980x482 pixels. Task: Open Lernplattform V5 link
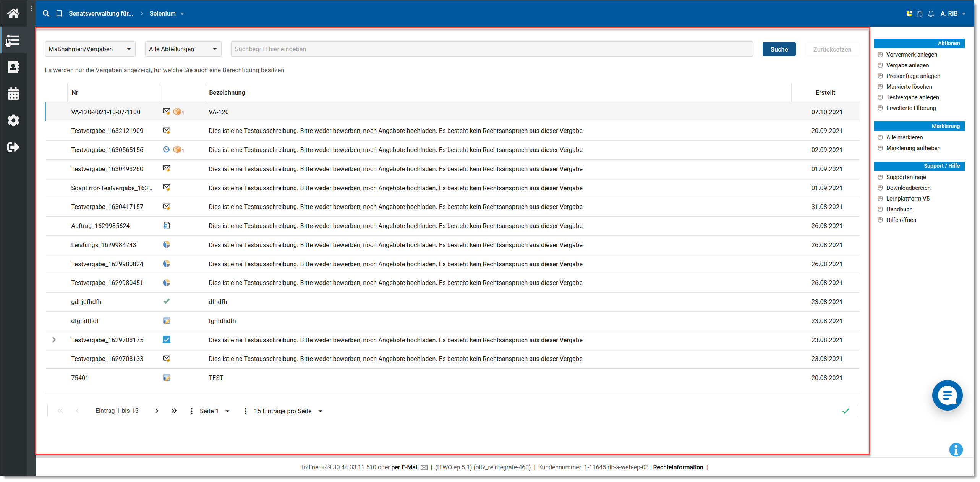tap(907, 199)
